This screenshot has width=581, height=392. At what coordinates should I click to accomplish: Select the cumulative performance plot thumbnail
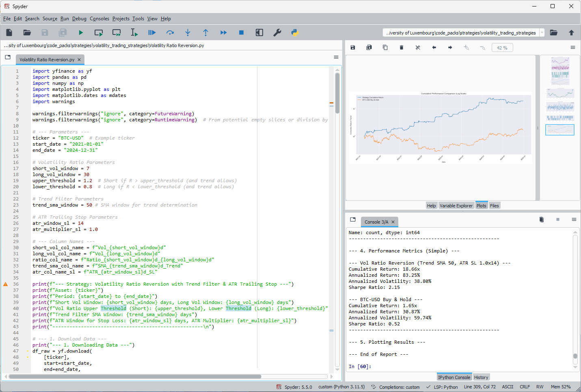[x=559, y=129]
